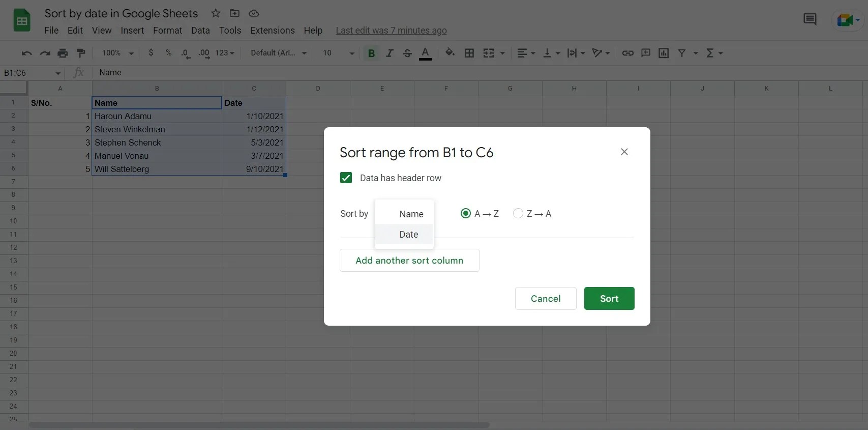Select the Paint format tool
Screen dimensions: 868x430
tap(81, 53)
